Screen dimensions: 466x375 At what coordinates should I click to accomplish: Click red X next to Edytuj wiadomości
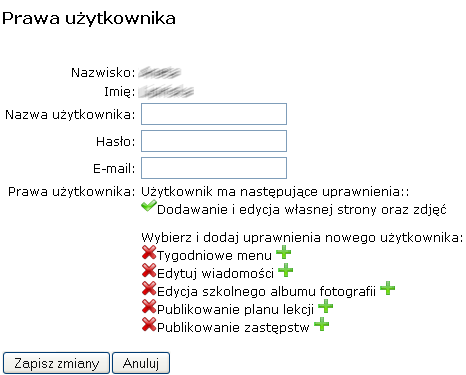click(x=149, y=270)
